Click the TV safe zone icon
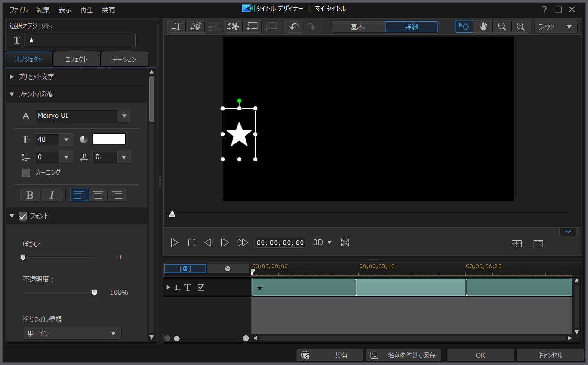The height and width of the screenshot is (365, 588). click(x=539, y=244)
